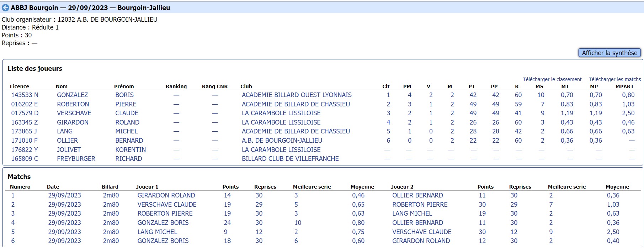Click first name BORIS in players list
Viewport: 644px width, 248px height.
click(124, 95)
